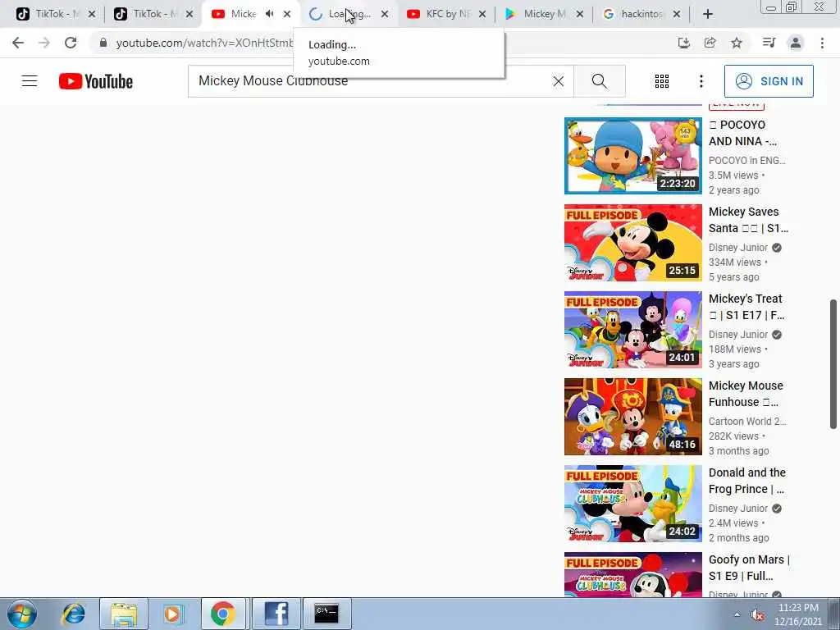Open the Chrome profile avatar
Viewport: 840px width, 630px height.
point(796,43)
